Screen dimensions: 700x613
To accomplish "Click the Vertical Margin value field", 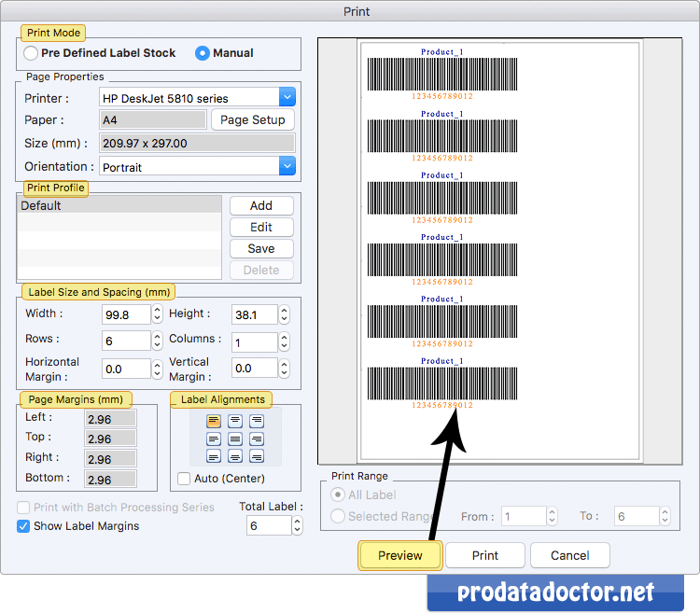I will (x=255, y=369).
